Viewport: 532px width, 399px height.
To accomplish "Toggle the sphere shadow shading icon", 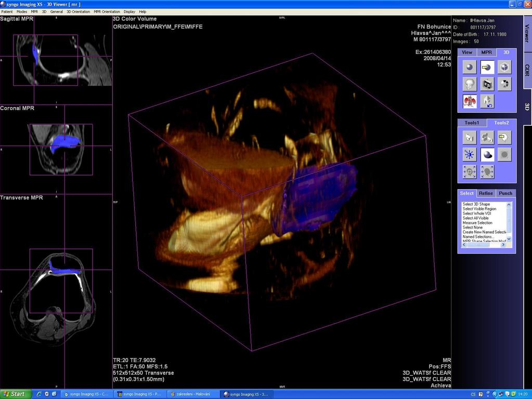I will 487,155.
